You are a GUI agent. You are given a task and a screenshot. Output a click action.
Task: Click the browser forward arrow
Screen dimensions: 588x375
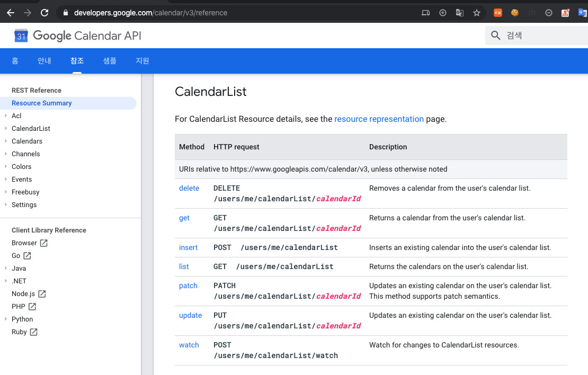pyautogui.click(x=28, y=13)
